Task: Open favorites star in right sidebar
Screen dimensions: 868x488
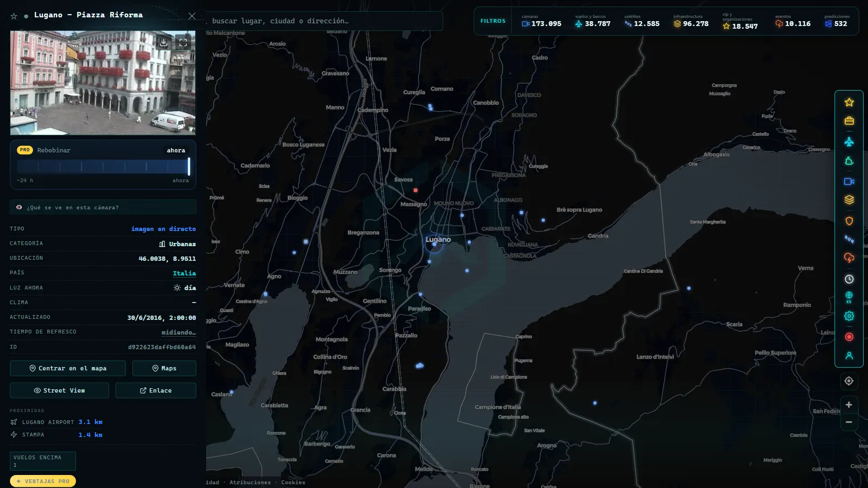Action: 849,102
